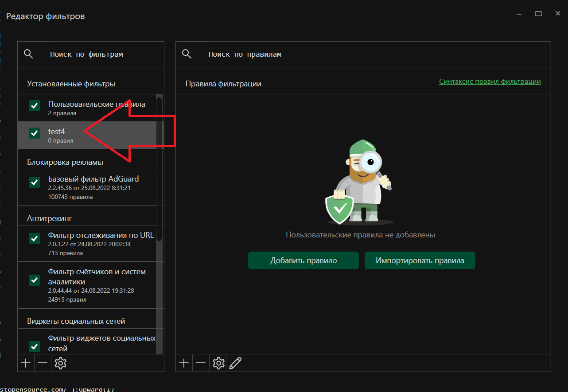Screen dimensions: 568x392
Task: Open rule settings gear icon
Action: coord(218,363)
